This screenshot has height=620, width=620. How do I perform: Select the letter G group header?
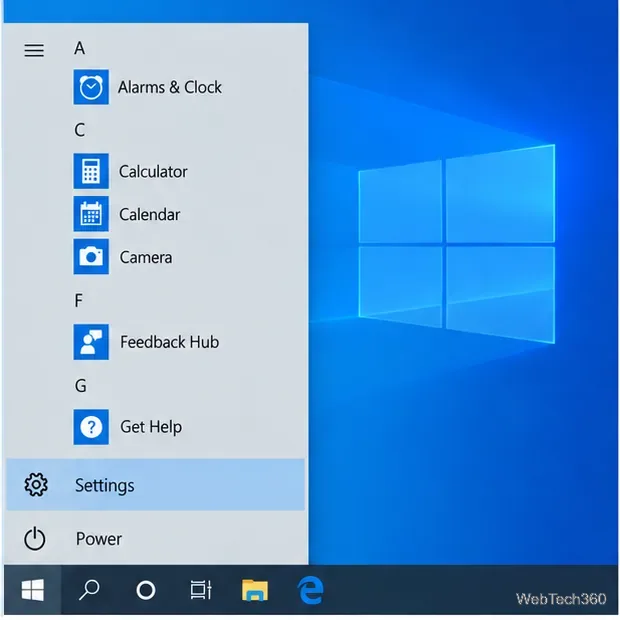click(x=81, y=386)
